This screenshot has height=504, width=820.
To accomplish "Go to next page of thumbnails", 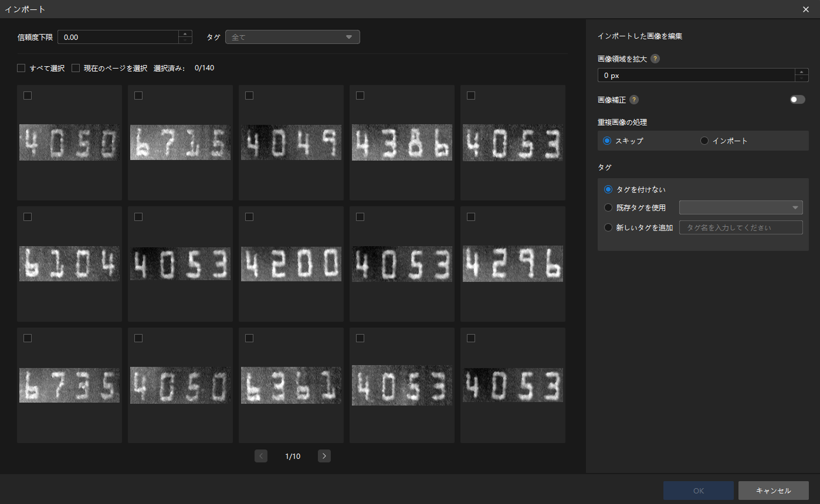I will point(324,456).
